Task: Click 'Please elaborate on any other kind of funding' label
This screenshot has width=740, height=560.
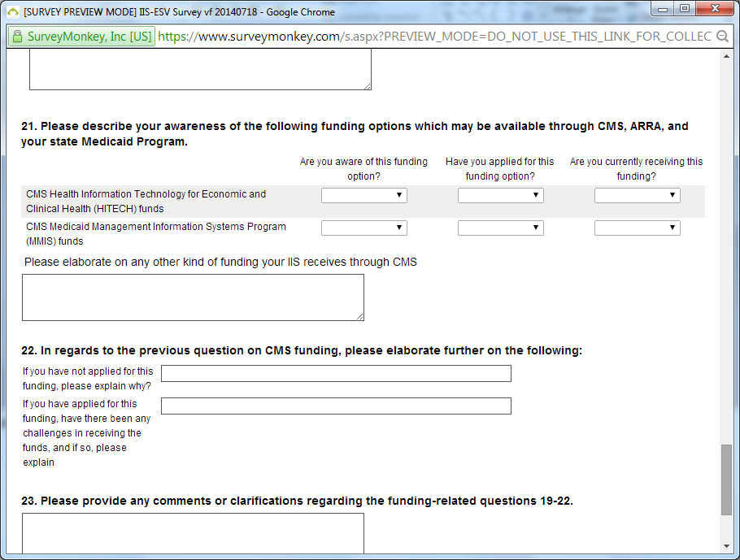Action: click(220, 262)
